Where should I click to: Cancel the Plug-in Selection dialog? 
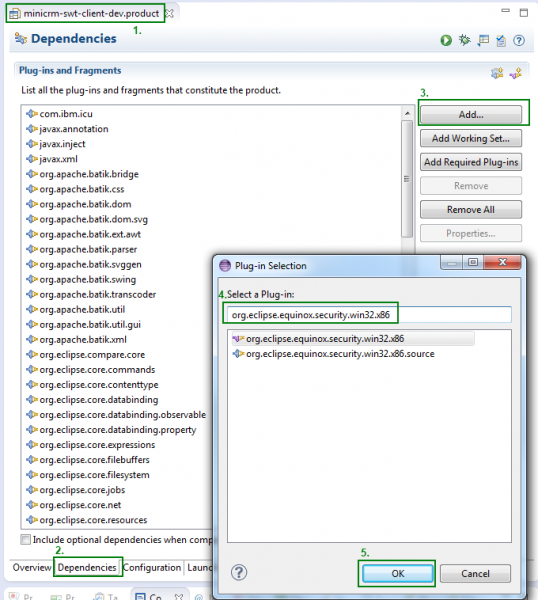point(475,573)
